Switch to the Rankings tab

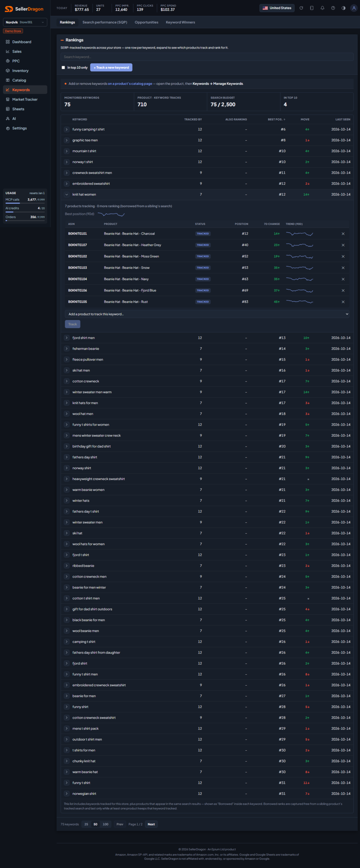click(67, 22)
